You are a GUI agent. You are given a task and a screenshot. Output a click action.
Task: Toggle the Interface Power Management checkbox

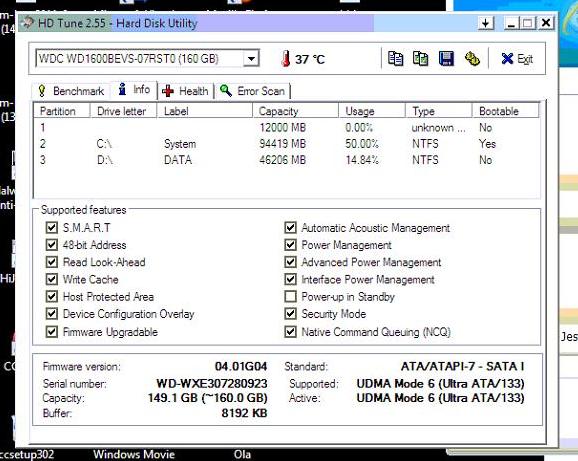290,279
